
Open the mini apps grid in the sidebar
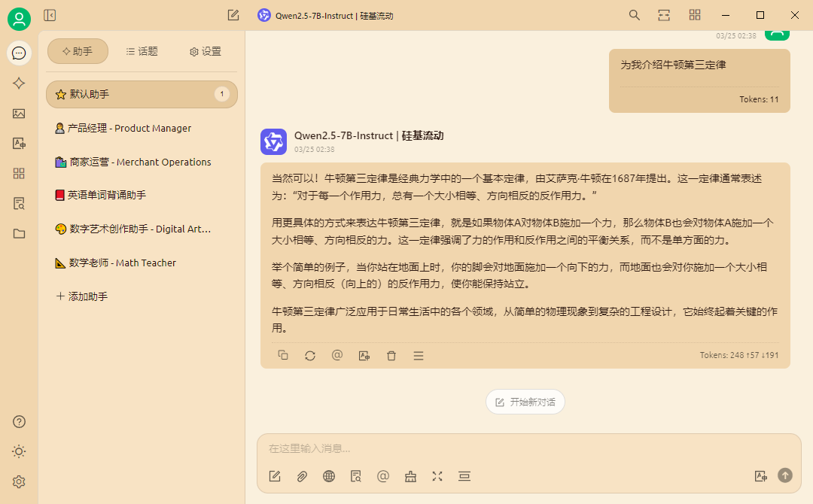click(x=19, y=173)
